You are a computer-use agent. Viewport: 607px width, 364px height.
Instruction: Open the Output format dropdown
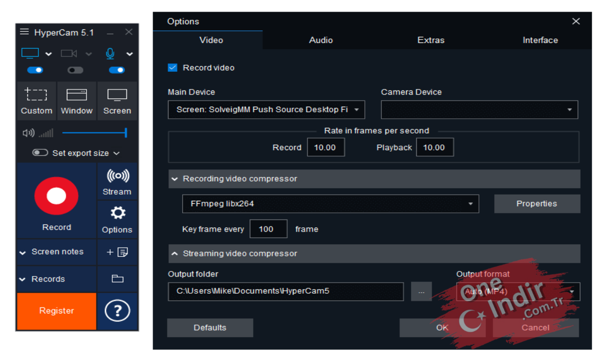518,292
